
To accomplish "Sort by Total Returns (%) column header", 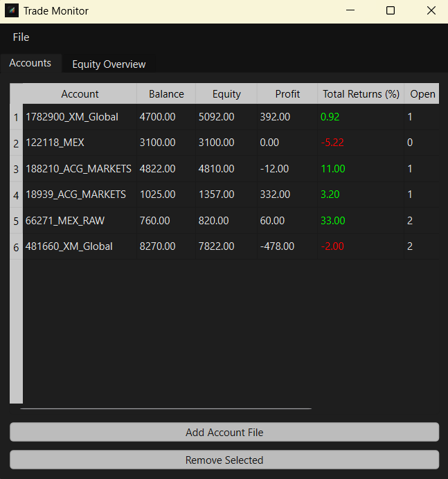I will click(361, 93).
